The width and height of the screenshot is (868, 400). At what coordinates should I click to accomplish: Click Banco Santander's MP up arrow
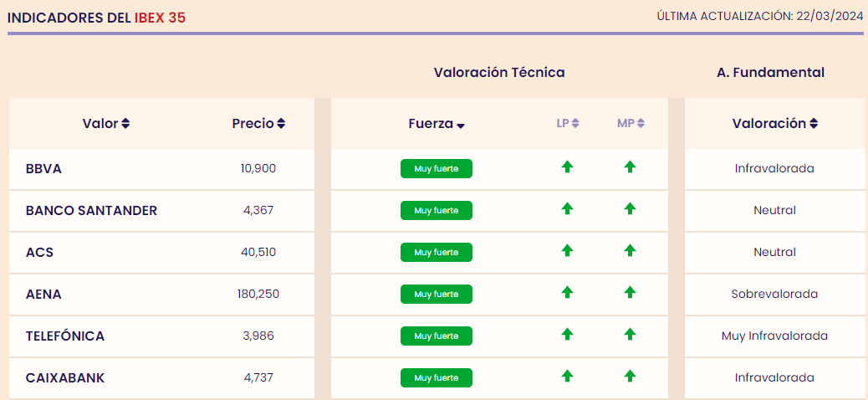(630, 209)
